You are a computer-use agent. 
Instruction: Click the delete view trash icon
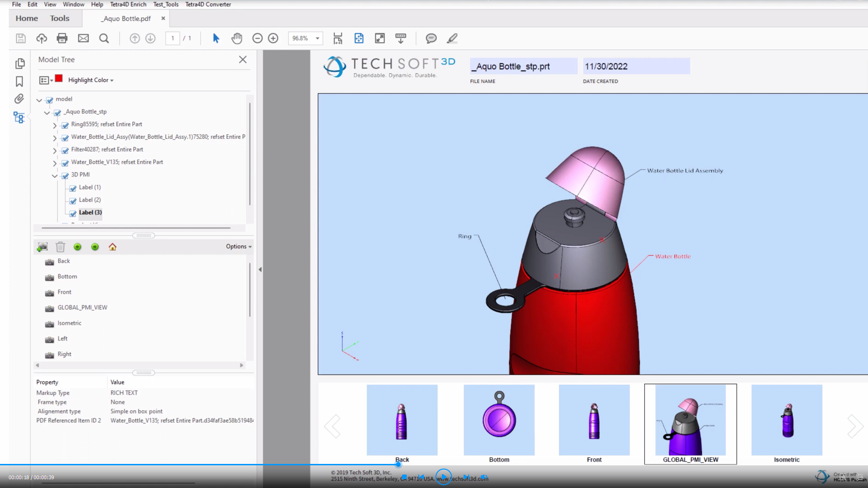60,247
